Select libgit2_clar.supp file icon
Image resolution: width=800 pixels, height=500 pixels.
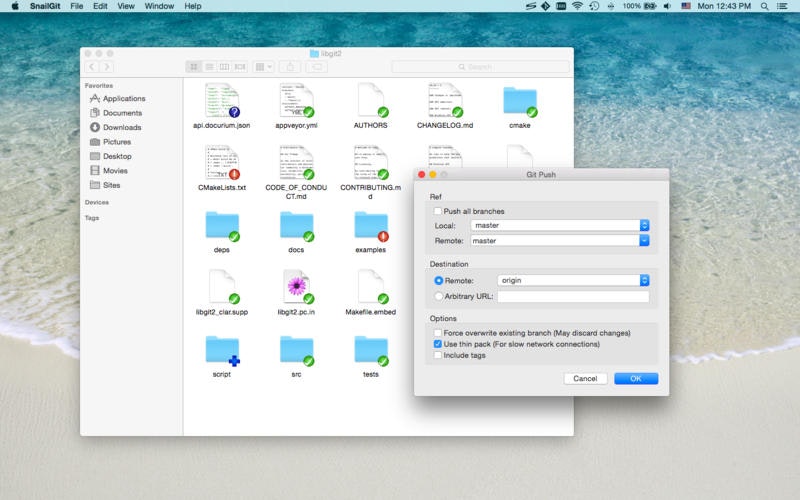coord(222,287)
